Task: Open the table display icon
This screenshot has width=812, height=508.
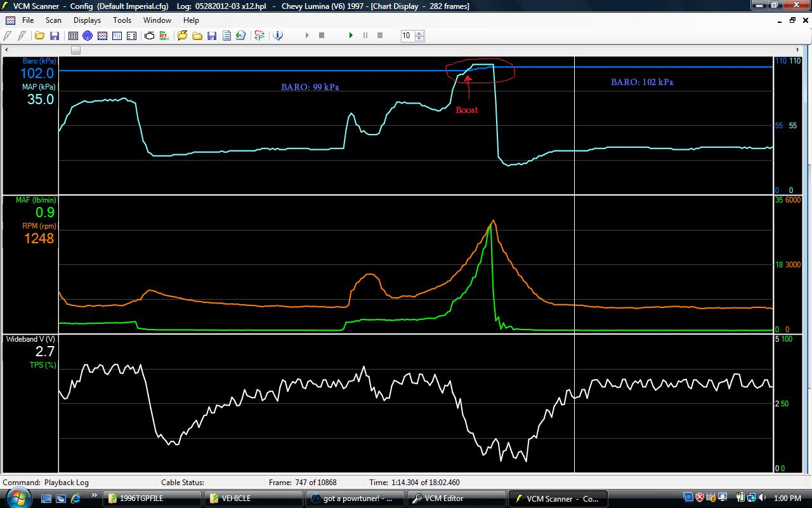Action: (73, 36)
